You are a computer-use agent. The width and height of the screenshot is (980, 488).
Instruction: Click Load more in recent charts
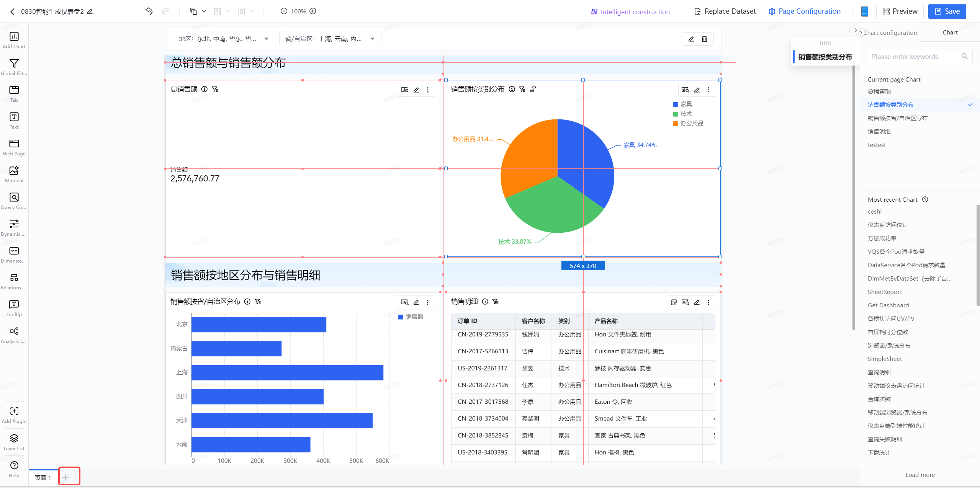click(920, 475)
